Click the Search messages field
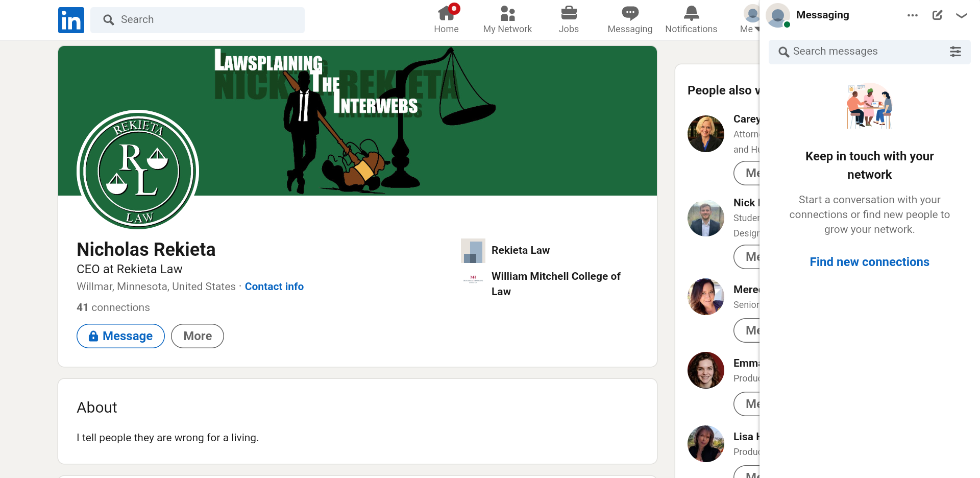 point(870,52)
